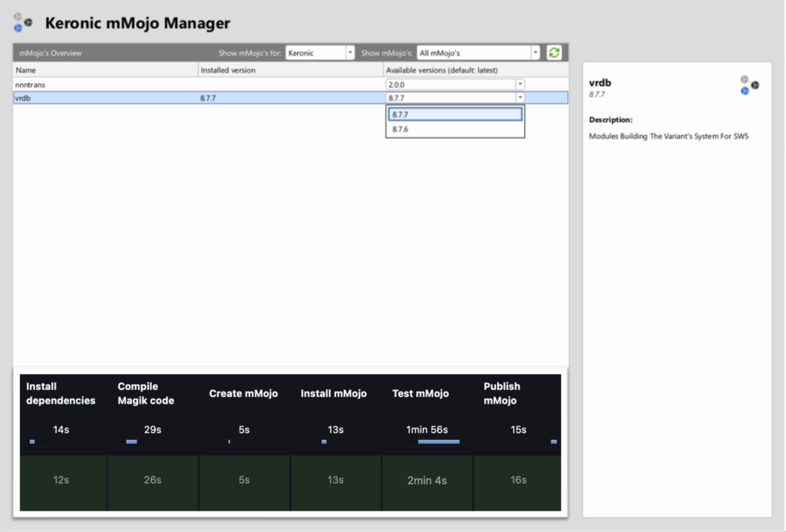Open the Keronic 'Show mMojo's for' dropdown
This screenshot has width=786, height=532.
(320, 53)
